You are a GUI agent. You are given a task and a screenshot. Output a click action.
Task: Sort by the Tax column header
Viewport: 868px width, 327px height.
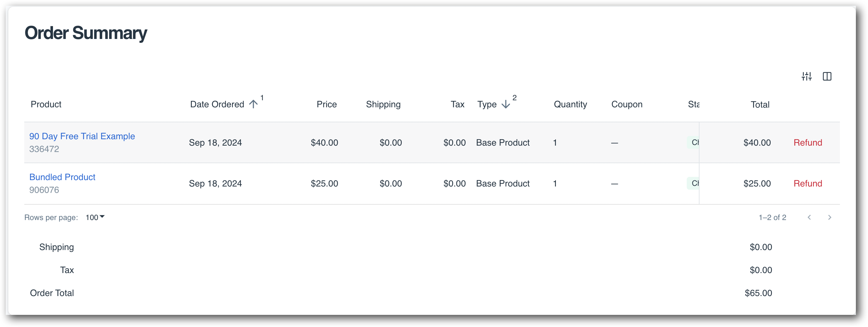click(x=457, y=104)
